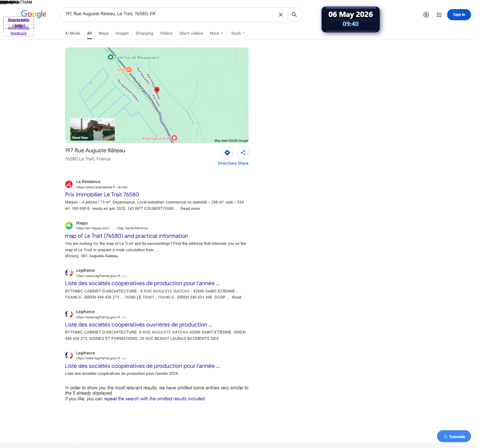Click the en.mappy.com URL breadcrumb
The height and width of the screenshot is (448, 483).
pos(112,228)
